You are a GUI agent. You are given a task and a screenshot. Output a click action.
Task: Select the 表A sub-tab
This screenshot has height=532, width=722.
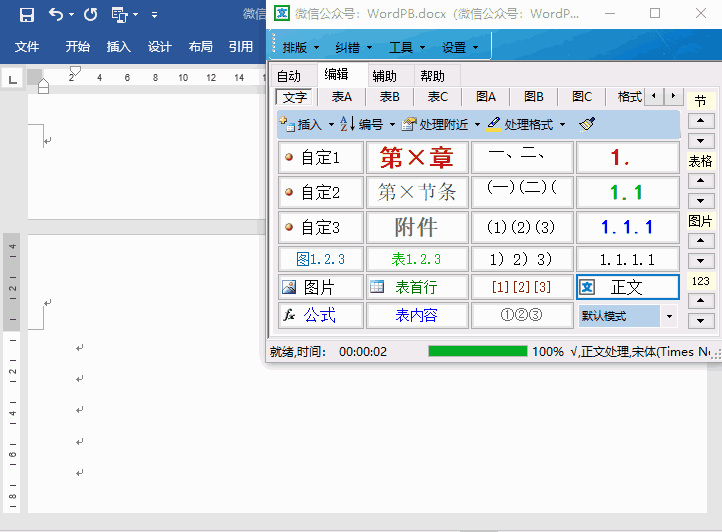click(x=342, y=97)
